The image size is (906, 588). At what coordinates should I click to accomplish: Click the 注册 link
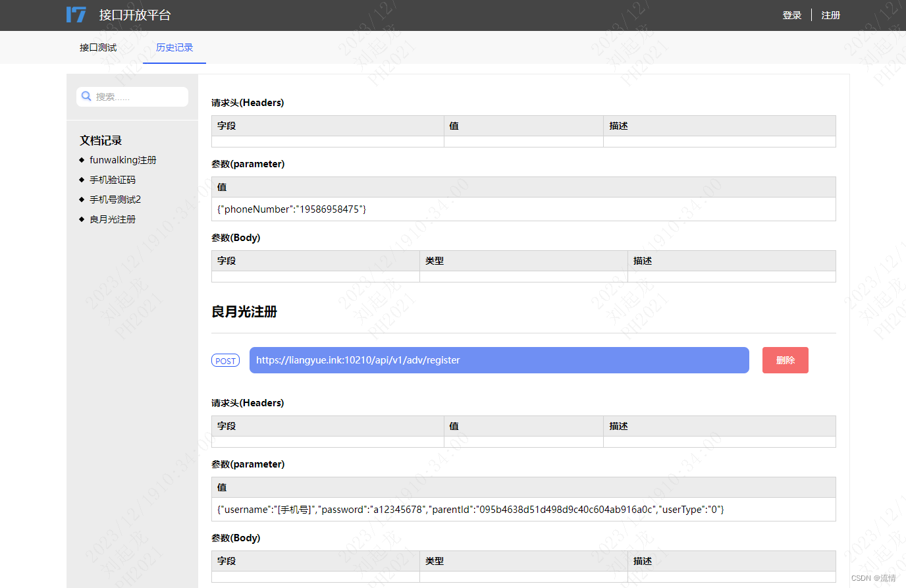830,14
